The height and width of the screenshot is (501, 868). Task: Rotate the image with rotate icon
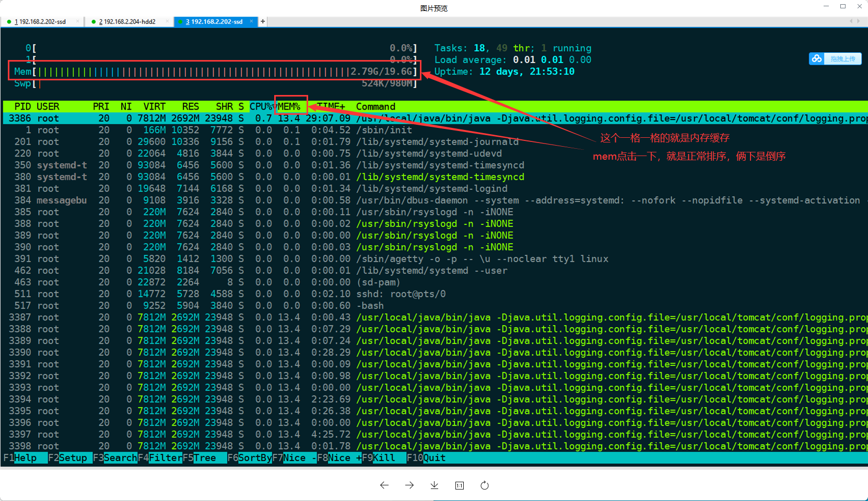(485, 485)
